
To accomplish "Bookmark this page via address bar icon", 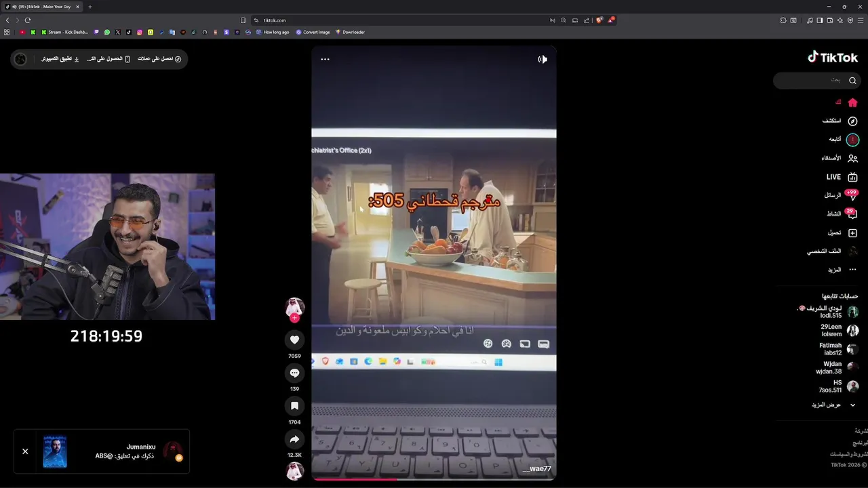I will 243,20.
